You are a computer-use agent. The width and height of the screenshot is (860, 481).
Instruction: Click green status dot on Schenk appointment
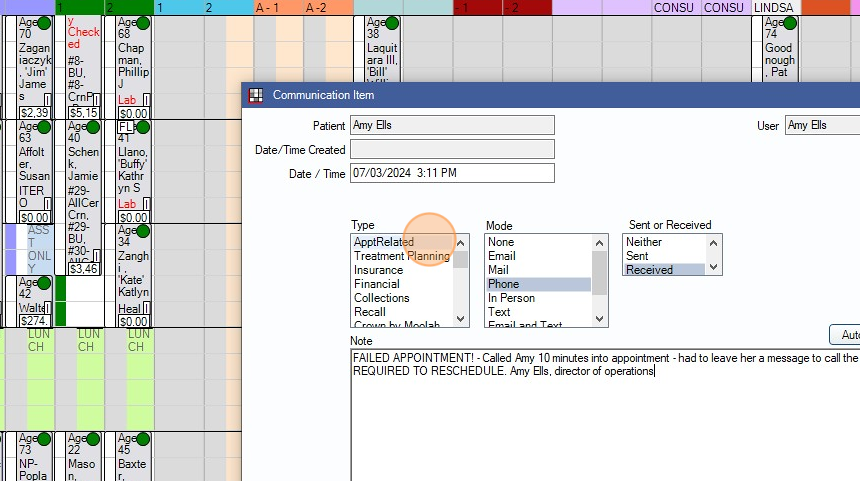[93, 127]
